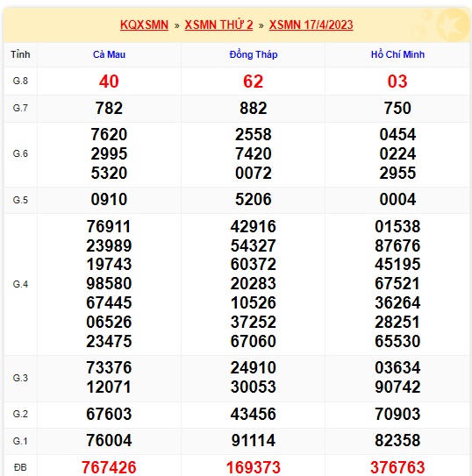Select G.4 number 67521
472x476 pixels.
pyautogui.click(x=397, y=283)
